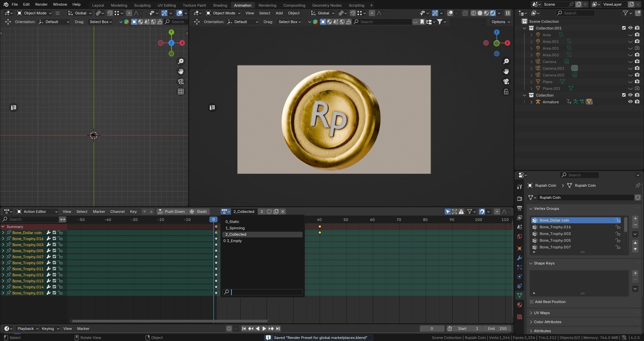This screenshot has width=644, height=341.
Task: Click the Keying button in timeline
Action: [50, 329]
